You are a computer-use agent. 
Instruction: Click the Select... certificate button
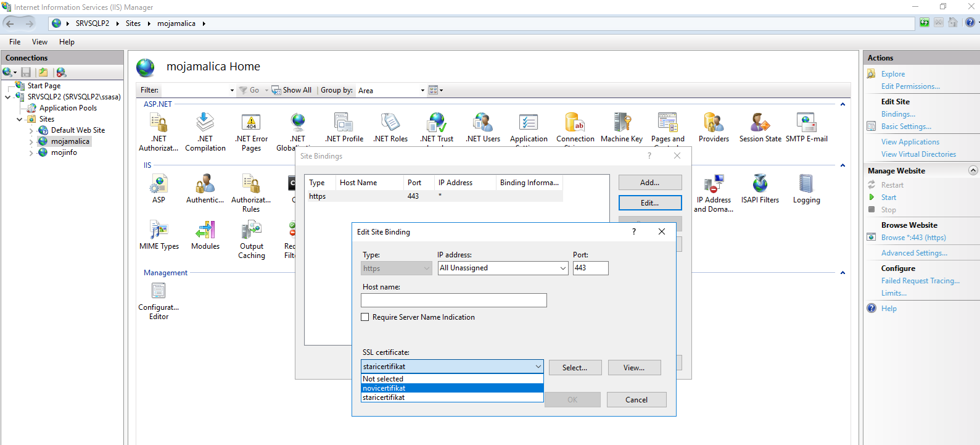coord(575,368)
